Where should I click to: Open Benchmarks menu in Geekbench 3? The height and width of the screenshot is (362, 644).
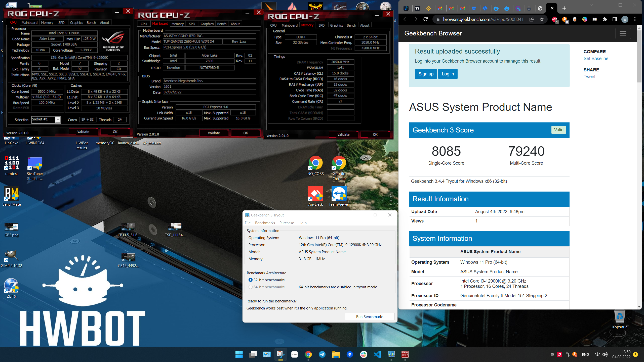265,223
